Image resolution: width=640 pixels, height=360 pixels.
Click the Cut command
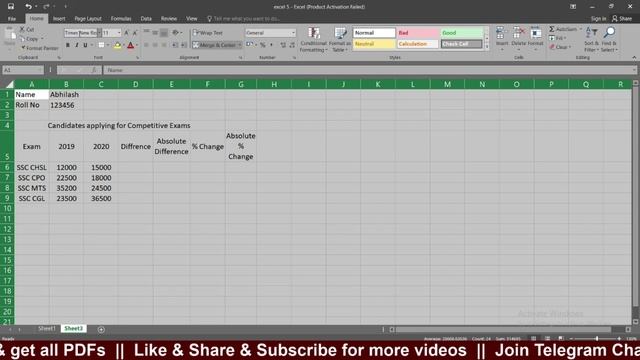[x=27, y=29]
